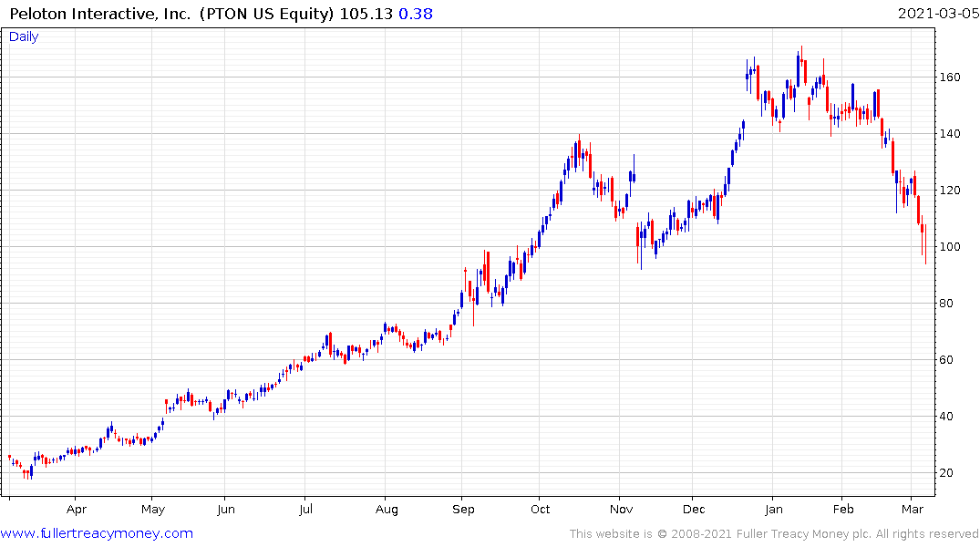980x547 pixels.
Task: Click the 'Mar' x-axis label
Action: (x=913, y=510)
